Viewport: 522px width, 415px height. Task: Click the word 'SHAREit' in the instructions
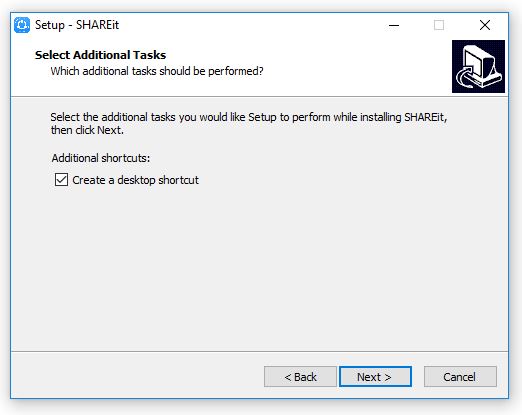(425, 117)
